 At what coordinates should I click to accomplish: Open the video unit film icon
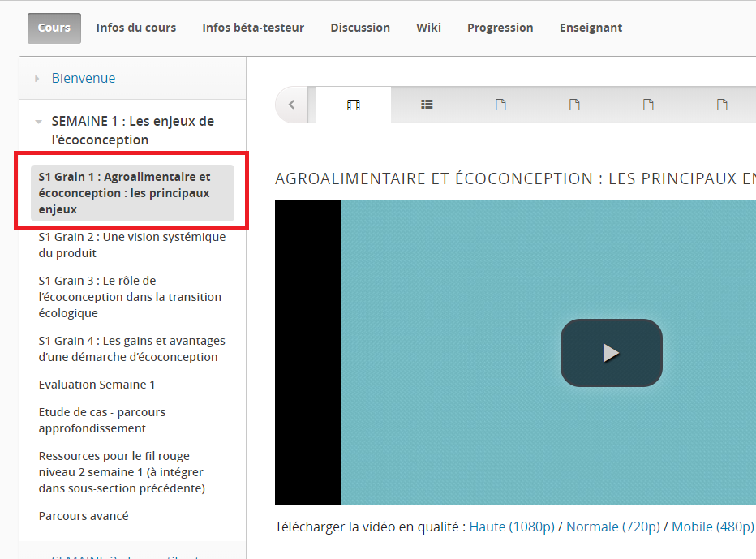point(353,105)
